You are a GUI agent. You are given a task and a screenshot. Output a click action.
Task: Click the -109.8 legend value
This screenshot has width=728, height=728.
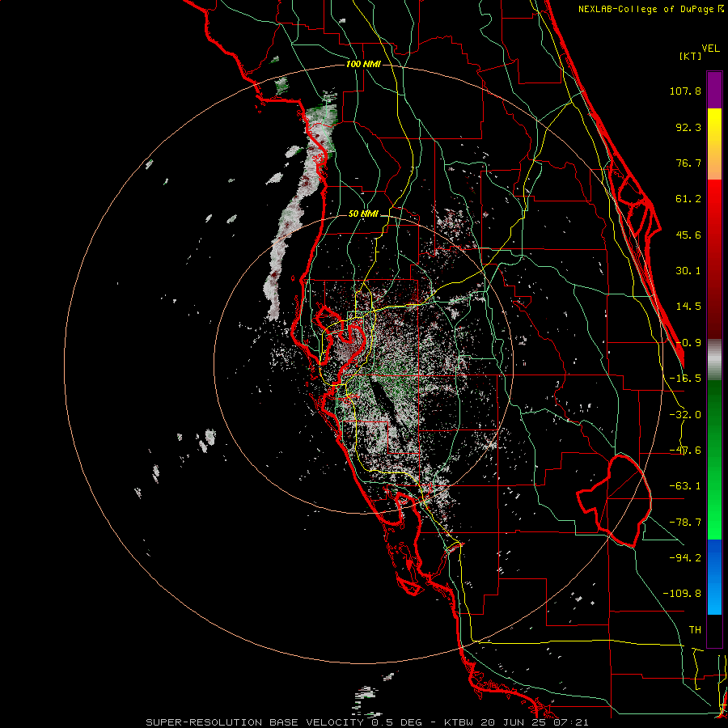(x=682, y=594)
